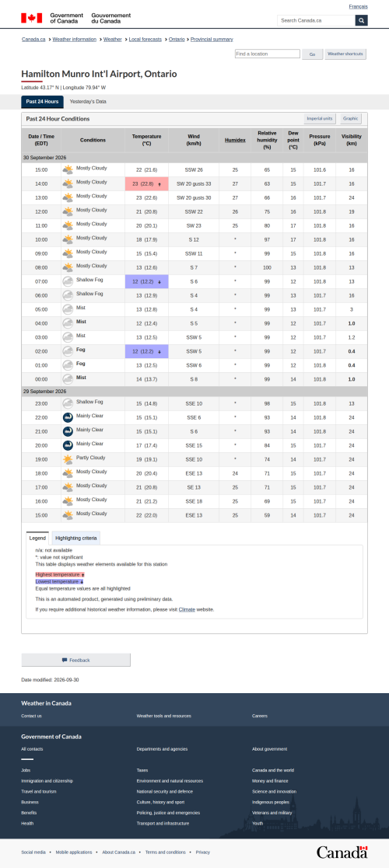The height and width of the screenshot is (868, 389).
Task: Click the search magnifier icon button
Action: tap(361, 20)
